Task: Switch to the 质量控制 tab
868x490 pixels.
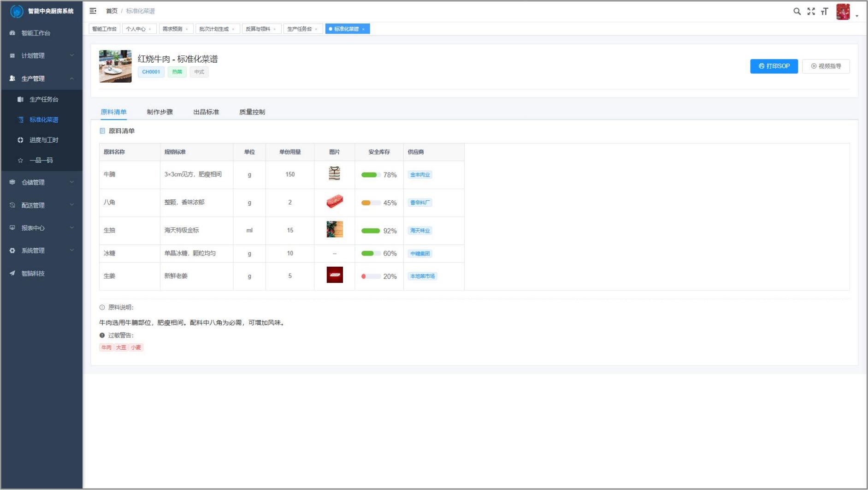Action: coord(252,112)
